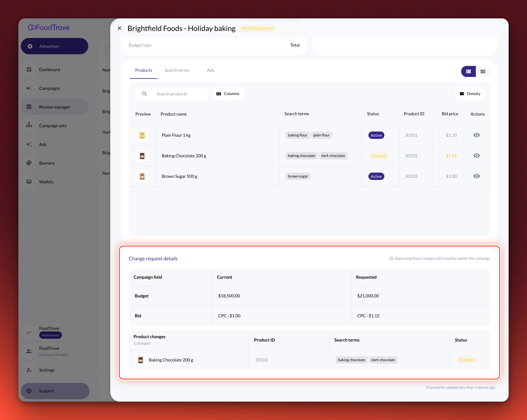Open FoodTrove Business Manager profile
The image size is (527, 420).
point(55,351)
